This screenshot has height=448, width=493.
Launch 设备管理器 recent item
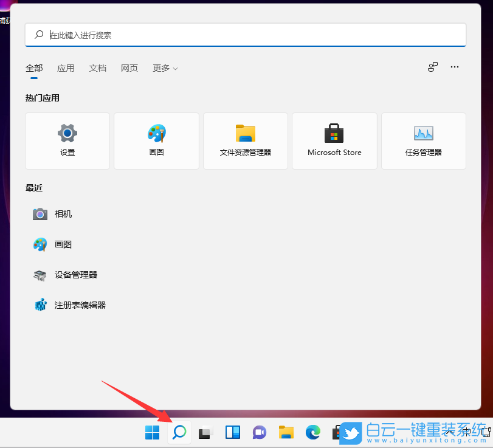[76, 275]
